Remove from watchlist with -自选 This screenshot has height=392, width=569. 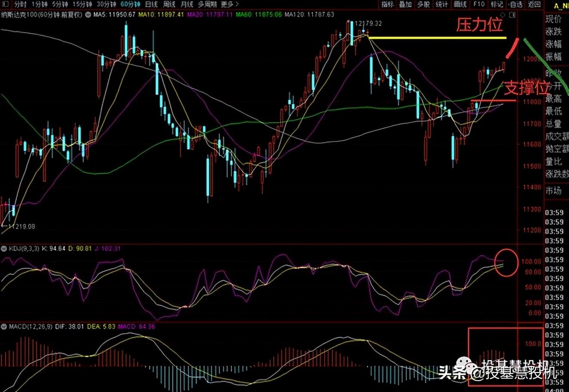pyautogui.click(x=515, y=4)
